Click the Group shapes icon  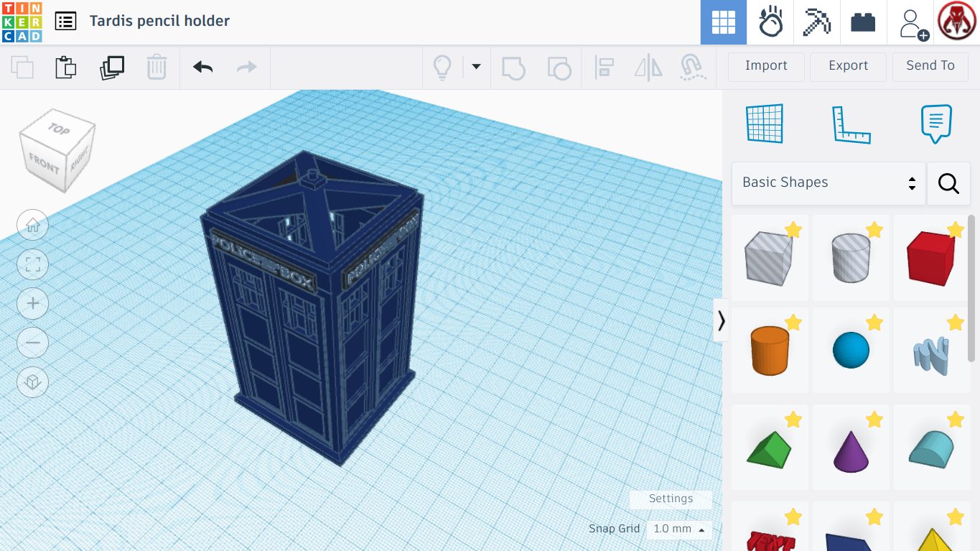point(513,68)
